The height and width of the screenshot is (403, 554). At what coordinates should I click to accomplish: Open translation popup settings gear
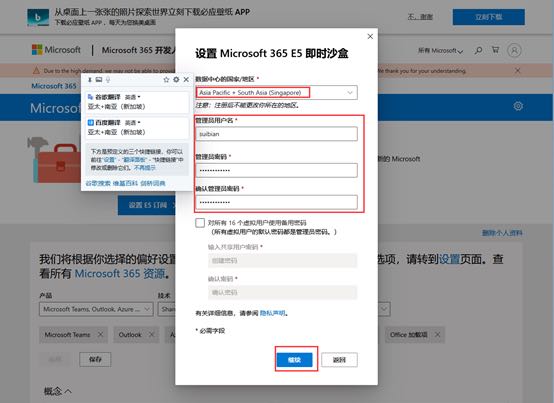coord(176,80)
